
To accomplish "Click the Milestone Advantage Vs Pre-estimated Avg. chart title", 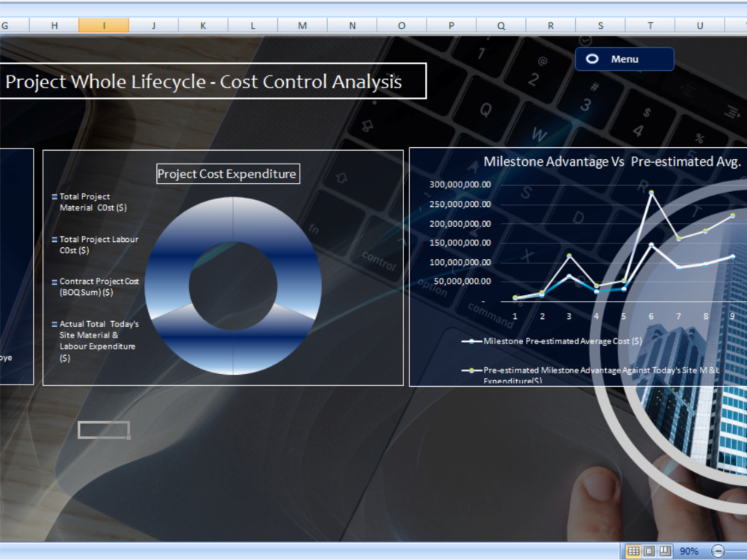I will click(613, 161).
